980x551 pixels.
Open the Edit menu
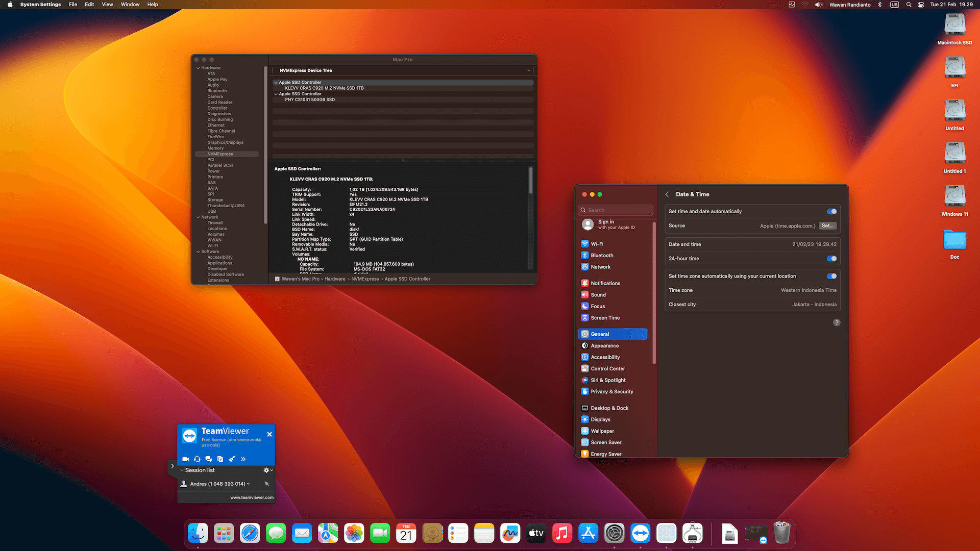click(x=89, y=5)
